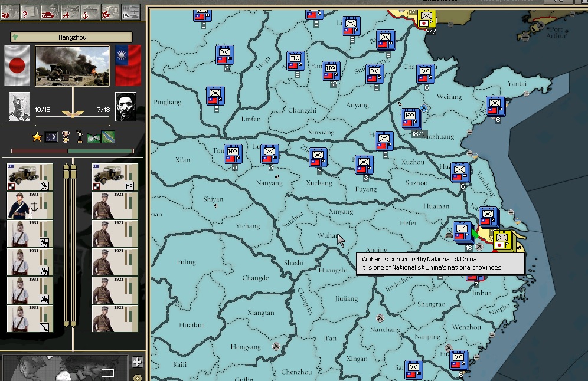Select Japanese counter marked ?/?
The width and height of the screenshot is (588, 381).
tap(426, 19)
